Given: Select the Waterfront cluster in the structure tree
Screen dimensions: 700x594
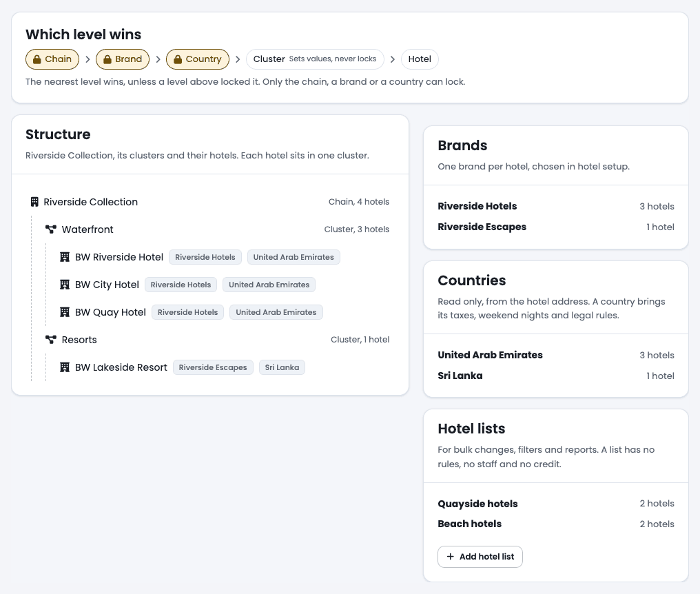Looking at the screenshot, I should point(217,229).
